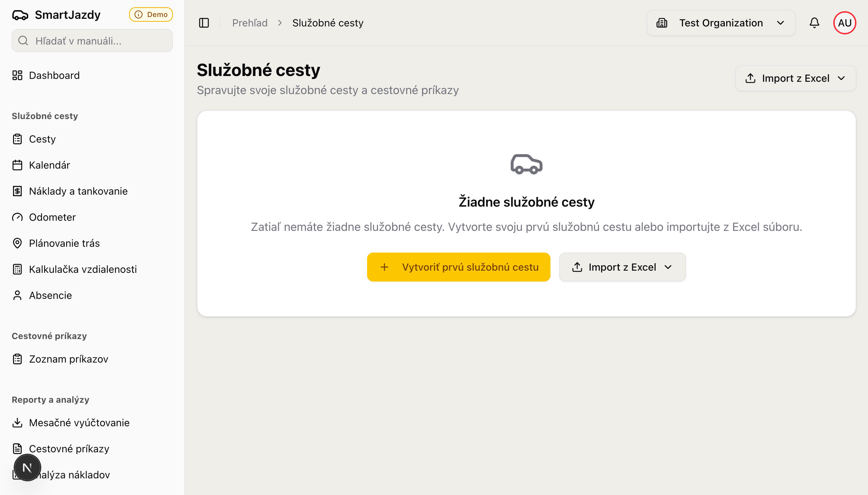Image resolution: width=868 pixels, height=495 pixels.
Task: Go to Odometer page
Action: tap(52, 217)
